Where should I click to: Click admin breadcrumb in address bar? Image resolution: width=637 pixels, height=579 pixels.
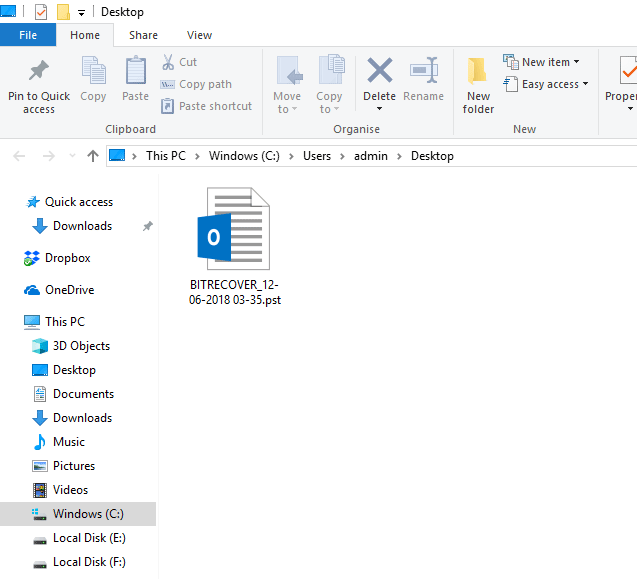pyautogui.click(x=370, y=156)
